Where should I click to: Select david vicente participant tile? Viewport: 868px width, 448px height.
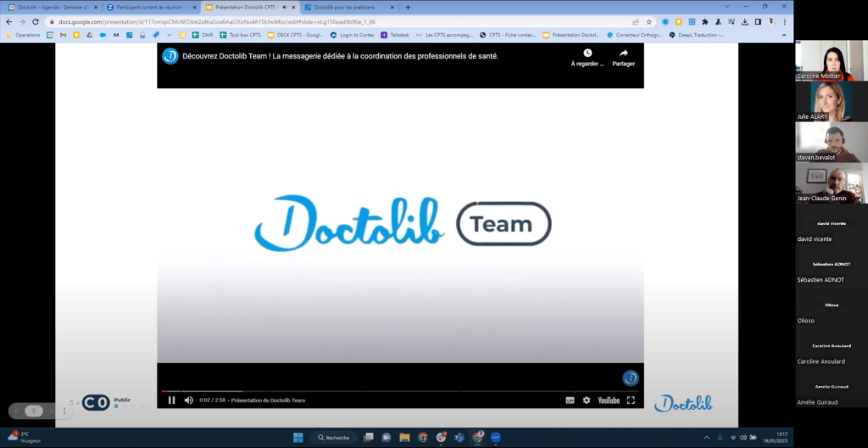[x=832, y=224]
